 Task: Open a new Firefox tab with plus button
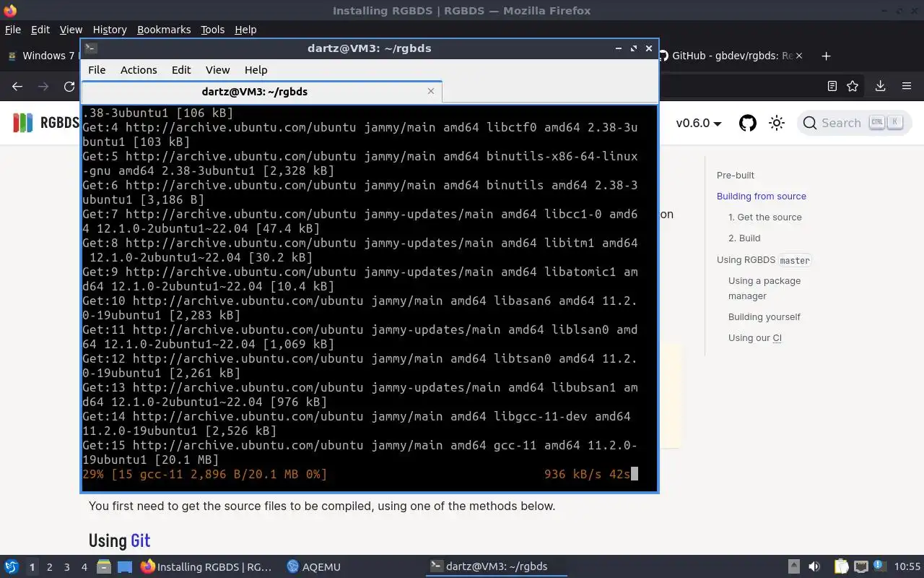click(x=827, y=56)
